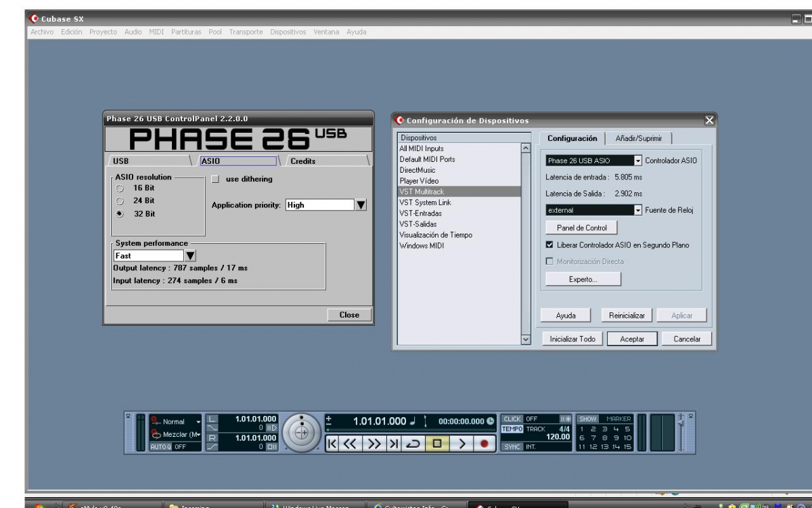812x508 pixels.
Task: Jump to marker 8 in transport
Action: point(604,438)
